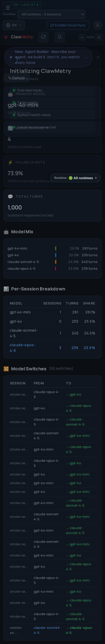This screenshot has height=644, width=105.
Task: Click the SHARE column header
Action: point(89,303)
